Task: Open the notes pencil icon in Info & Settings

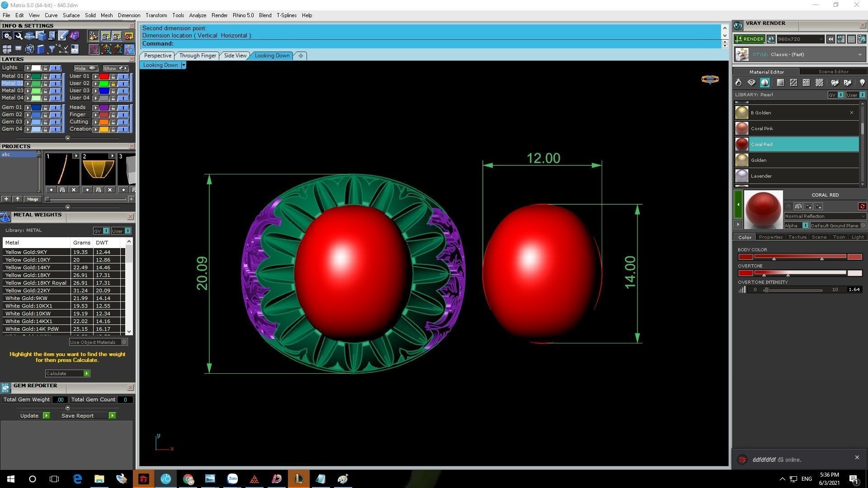Action: point(63,36)
